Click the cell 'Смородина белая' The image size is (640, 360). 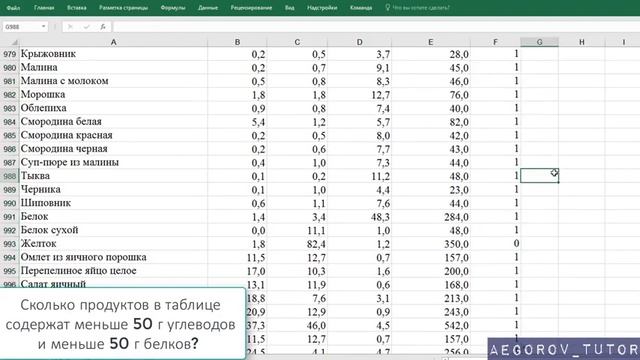(x=113, y=122)
